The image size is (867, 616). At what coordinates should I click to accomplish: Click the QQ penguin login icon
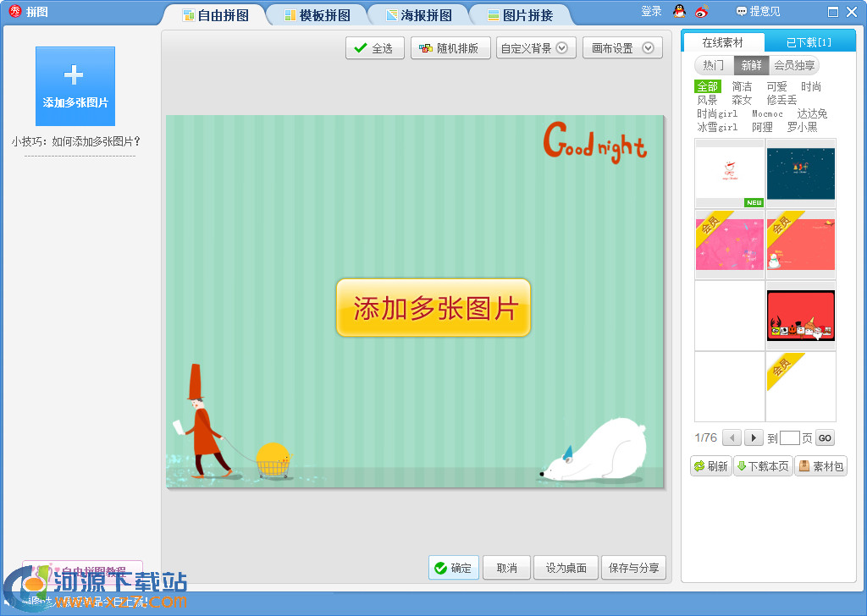(679, 12)
